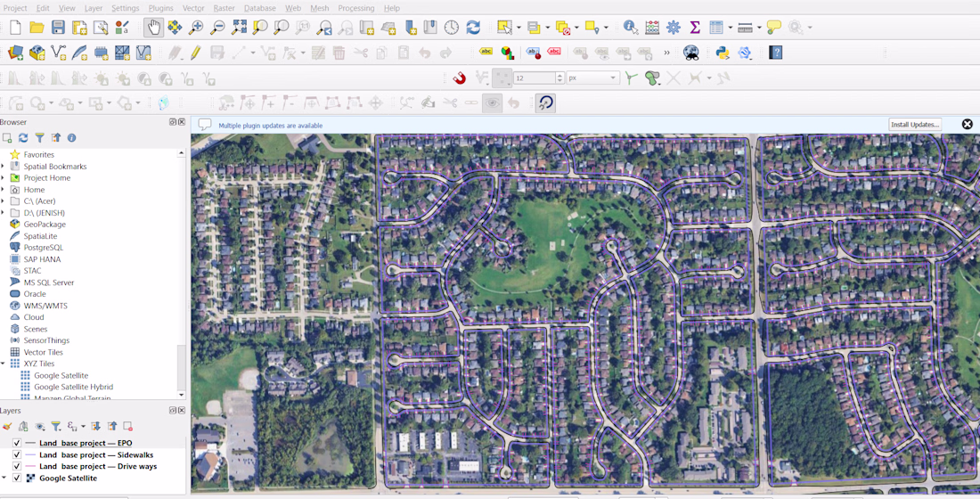980x499 pixels.
Task: Collapse the XYZ Tiles tree node
Action: point(4,364)
